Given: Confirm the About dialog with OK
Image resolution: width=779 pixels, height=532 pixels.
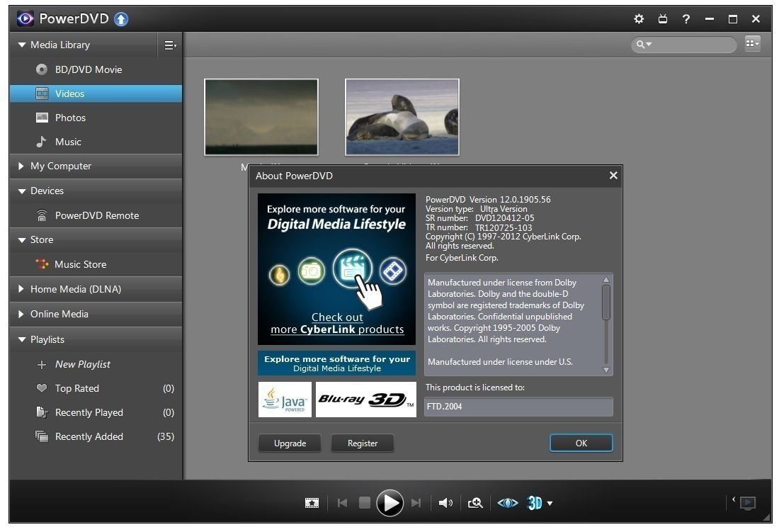Looking at the screenshot, I should (581, 443).
